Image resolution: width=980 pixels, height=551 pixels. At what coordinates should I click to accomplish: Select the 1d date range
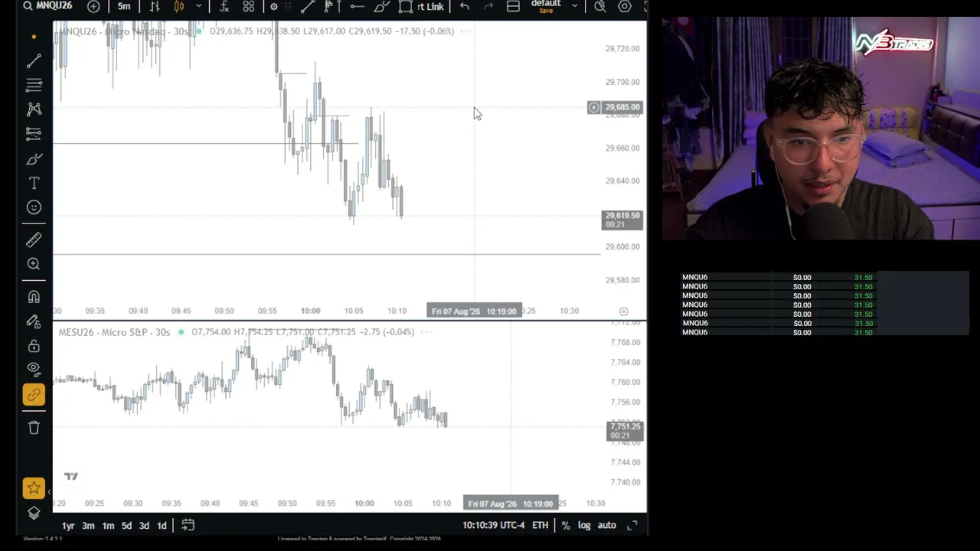pyautogui.click(x=162, y=526)
